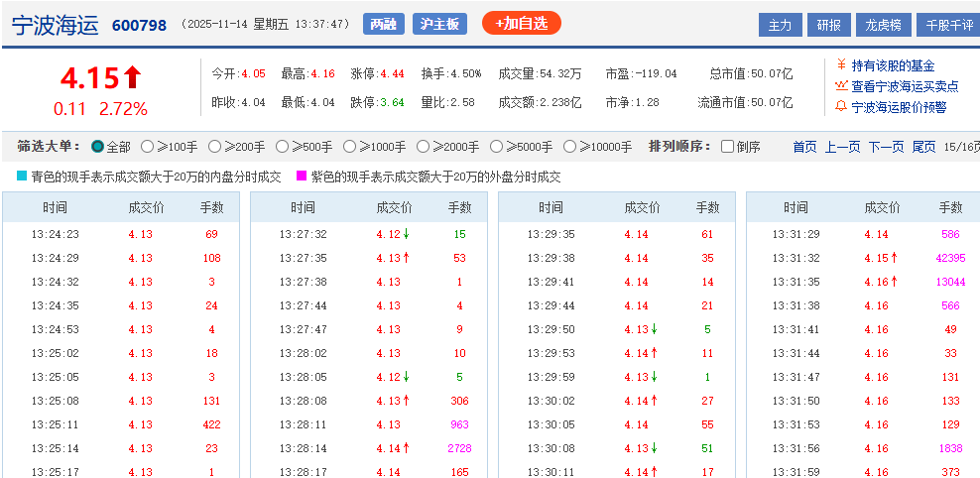Open the 龙虎榜 tab

tap(883, 25)
